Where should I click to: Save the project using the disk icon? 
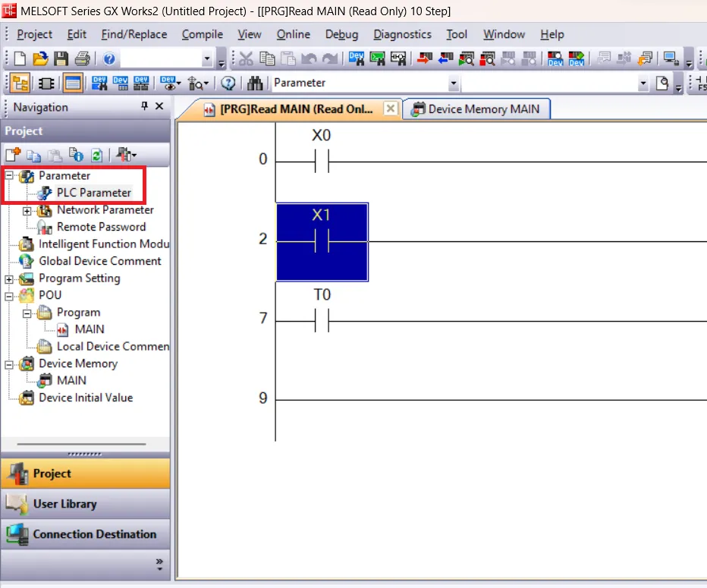click(62, 57)
